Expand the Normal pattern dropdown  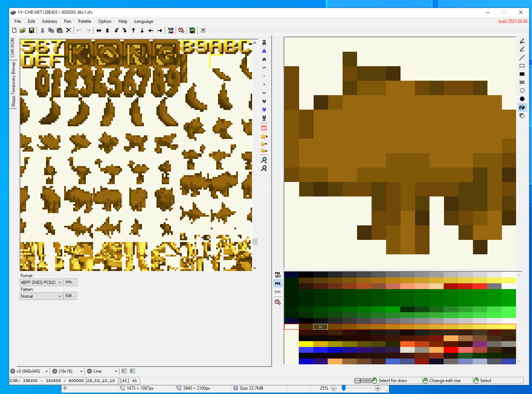[x=41, y=296]
